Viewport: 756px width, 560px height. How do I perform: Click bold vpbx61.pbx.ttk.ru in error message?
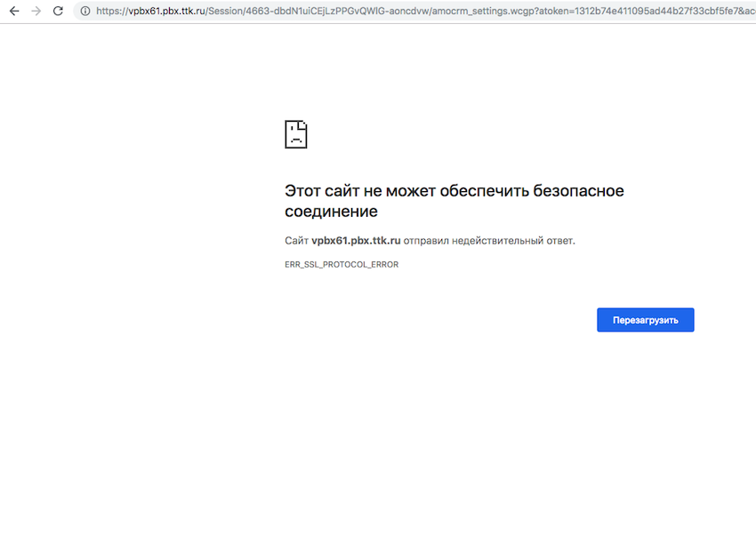tap(356, 241)
